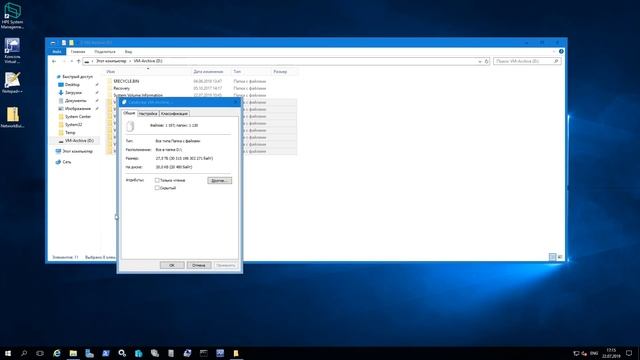Select VM-Archive (D:) in navigation pane
Image resolution: width=640 pixels, height=360 pixels.
(79, 140)
